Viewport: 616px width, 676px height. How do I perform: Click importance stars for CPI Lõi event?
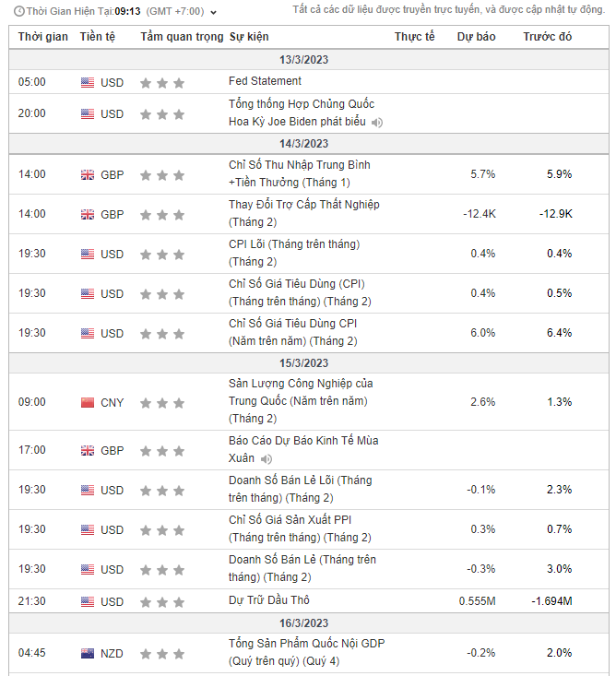point(162,255)
